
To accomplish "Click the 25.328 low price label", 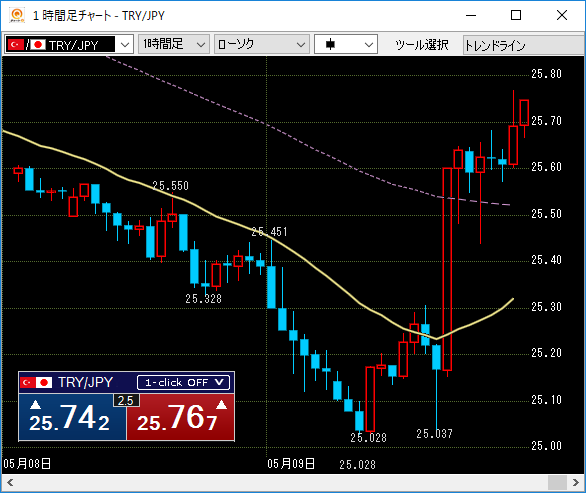I will coord(204,299).
